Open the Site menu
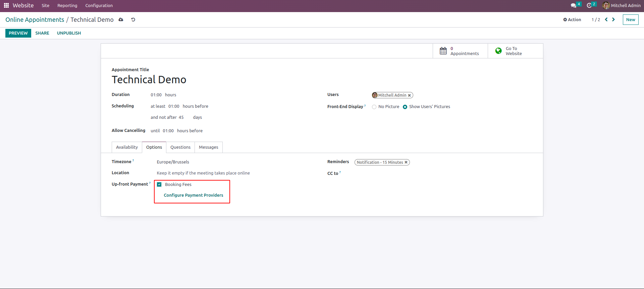Image resolution: width=644 pixels, height=289 pixels. point(46,6)
